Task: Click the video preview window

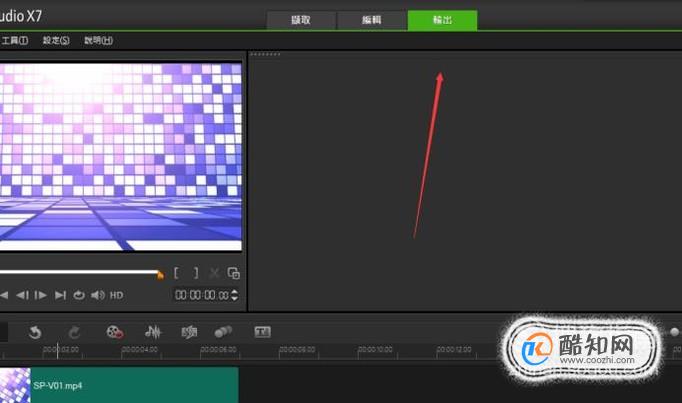Action: coord(120,157)
